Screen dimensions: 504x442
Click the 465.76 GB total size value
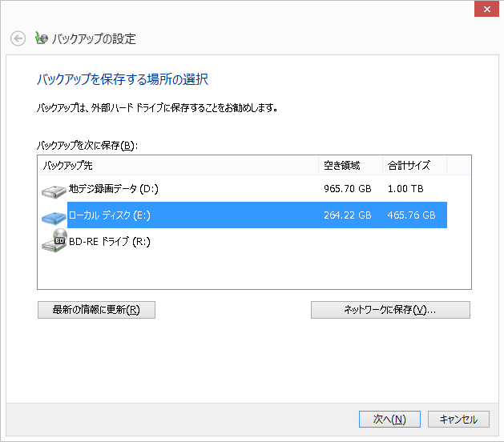pyautogui.click(x=411, y=215)
